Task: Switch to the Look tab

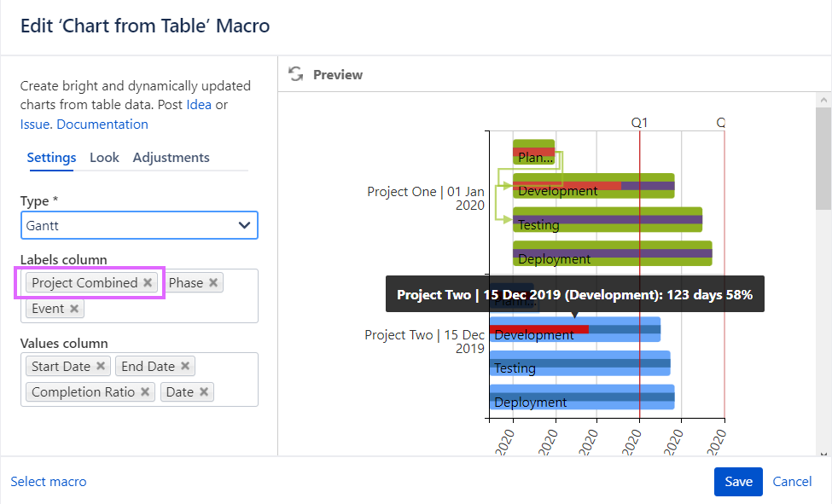Action: 104,157
